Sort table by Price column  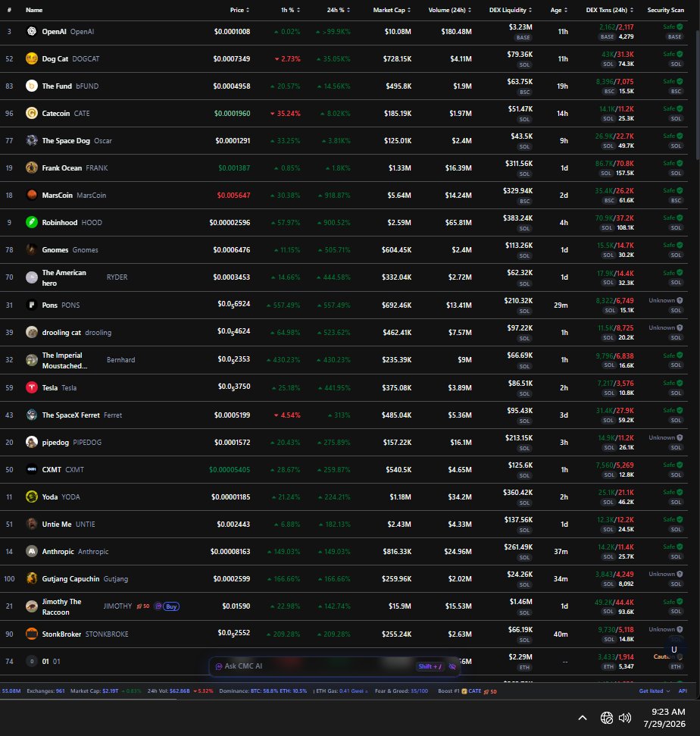click(239, 10)
